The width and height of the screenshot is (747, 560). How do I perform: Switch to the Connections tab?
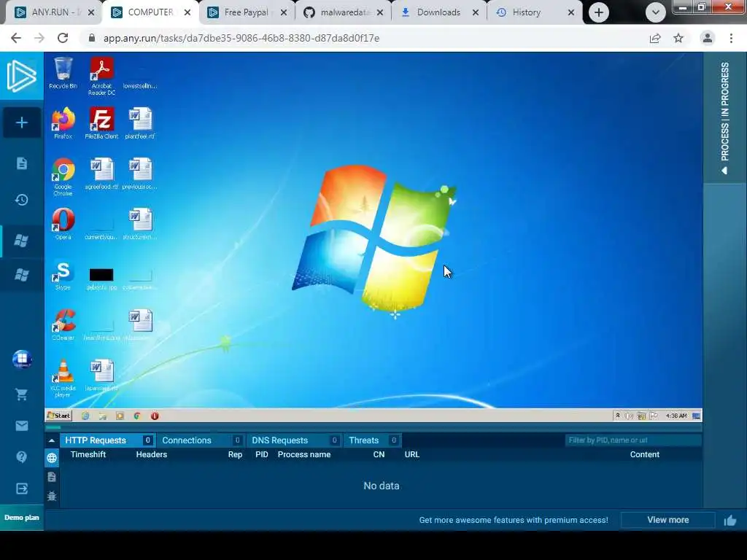coord(201,440)
